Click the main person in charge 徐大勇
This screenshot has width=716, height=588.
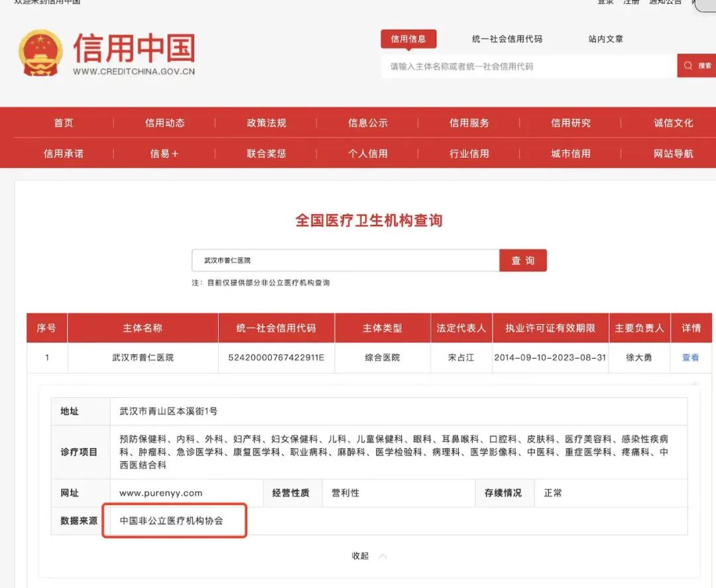639,357
